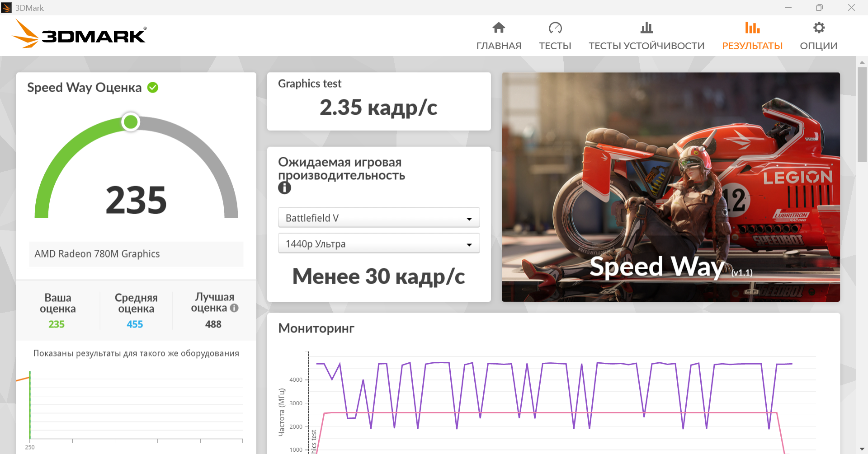Switch to the ТЕСТЫ tab label
The height and width of the screenshot is (454, 868).
coord(555,46)
